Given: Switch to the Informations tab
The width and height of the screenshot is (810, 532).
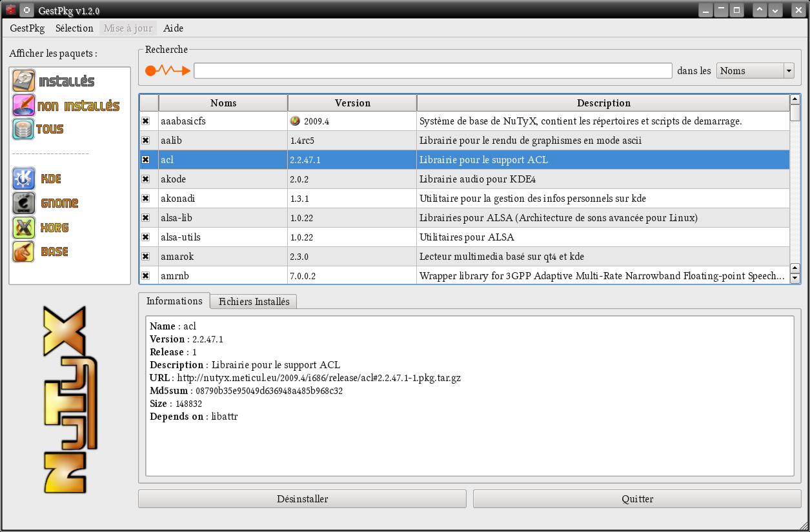Looking at the screenshot, I should [x=174, y=300].
